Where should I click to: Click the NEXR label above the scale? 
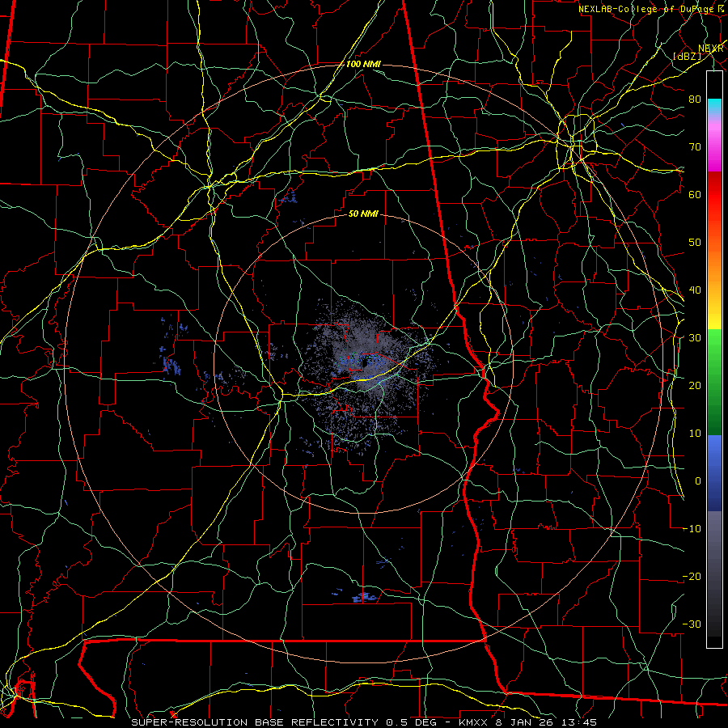tap(711, 49)
